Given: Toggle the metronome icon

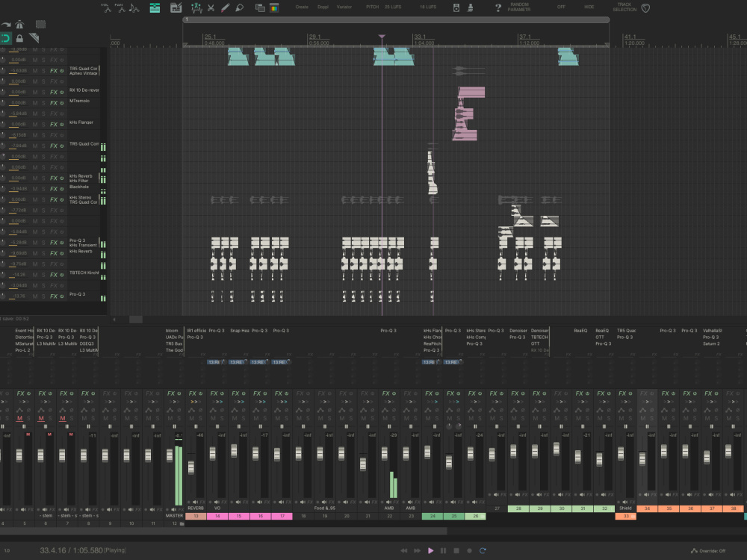Looking at the screenshot, I should point(19,25).
